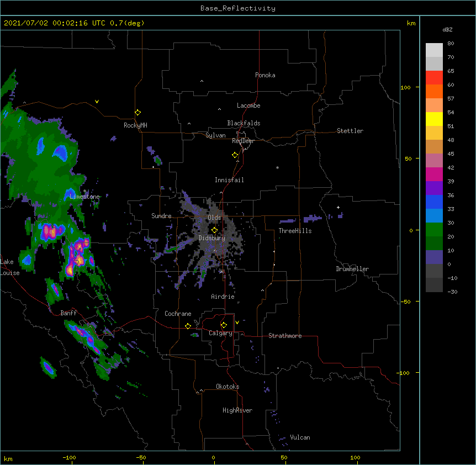
Task: Click the Ponoka city label
Action: (265, 75)
